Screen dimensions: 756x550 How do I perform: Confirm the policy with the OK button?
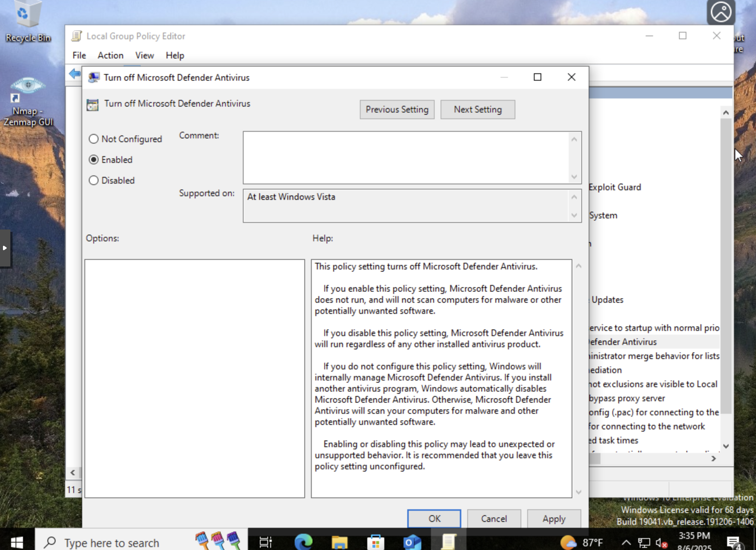click(434, 519)
